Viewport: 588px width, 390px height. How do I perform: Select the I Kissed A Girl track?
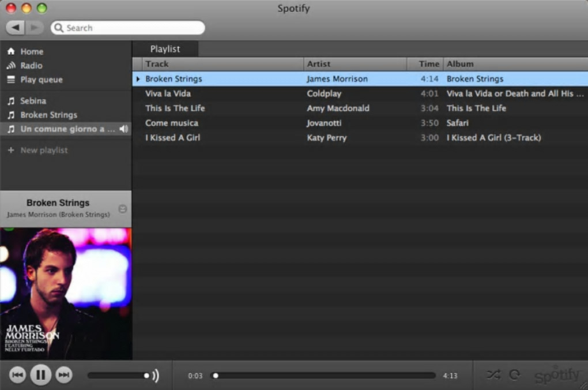point(173,138)
